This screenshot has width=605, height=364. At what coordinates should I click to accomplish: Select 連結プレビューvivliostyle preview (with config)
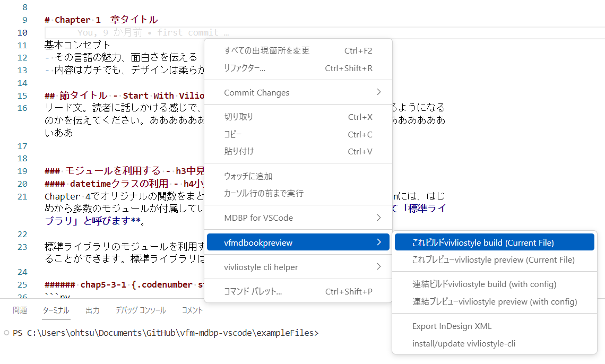tap(494, 301)
